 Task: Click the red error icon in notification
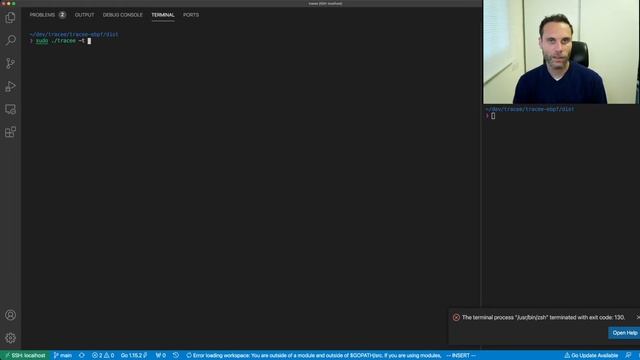coord(456,318)
